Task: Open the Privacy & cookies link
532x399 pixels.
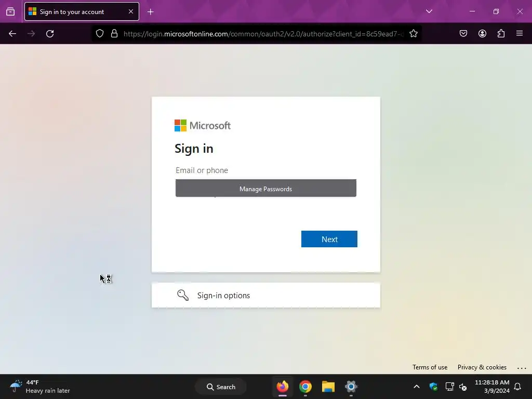Action: (x=482, y=367)
